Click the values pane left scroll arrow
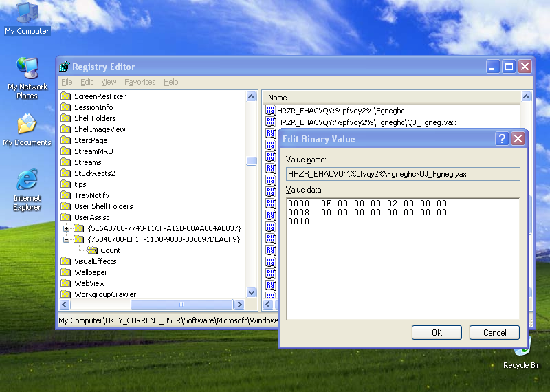The height and width of the screenshot is (392, 550). point(268,304)
